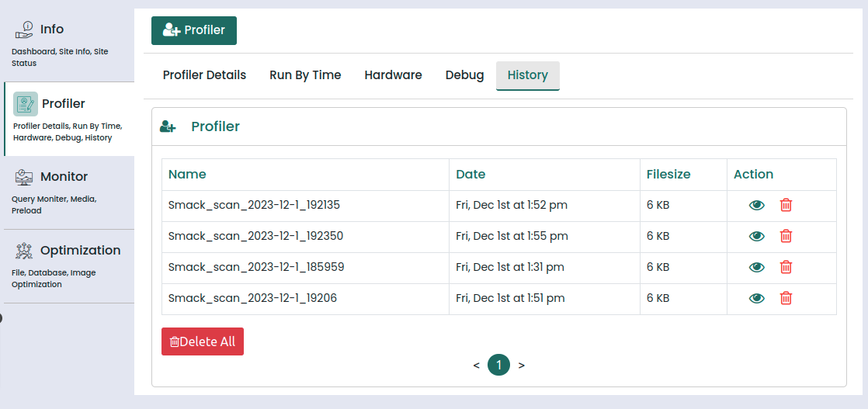The image size is (868, 409).
Task: Select page 1 in pagination
Action: 498,366
